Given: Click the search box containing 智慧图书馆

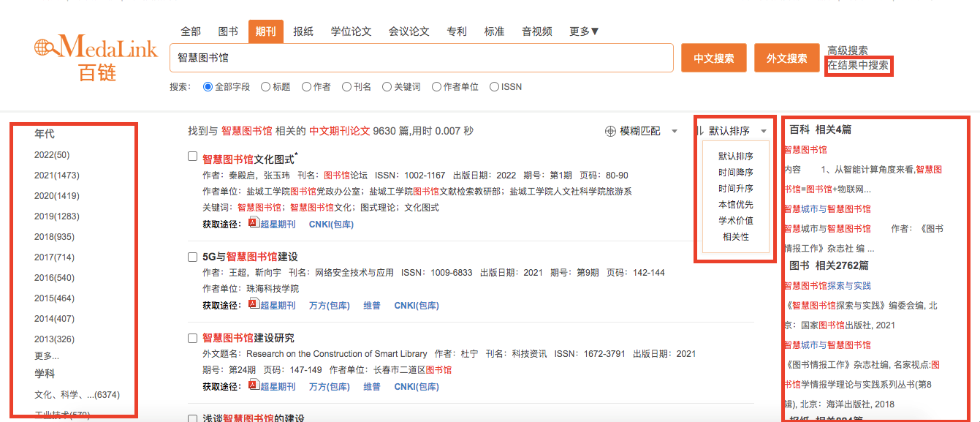Looking at the screenshot, I should (421, 58).
